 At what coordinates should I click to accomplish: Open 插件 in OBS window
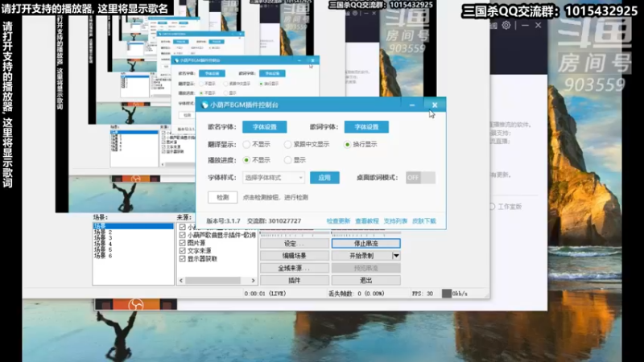coord(295,280)
